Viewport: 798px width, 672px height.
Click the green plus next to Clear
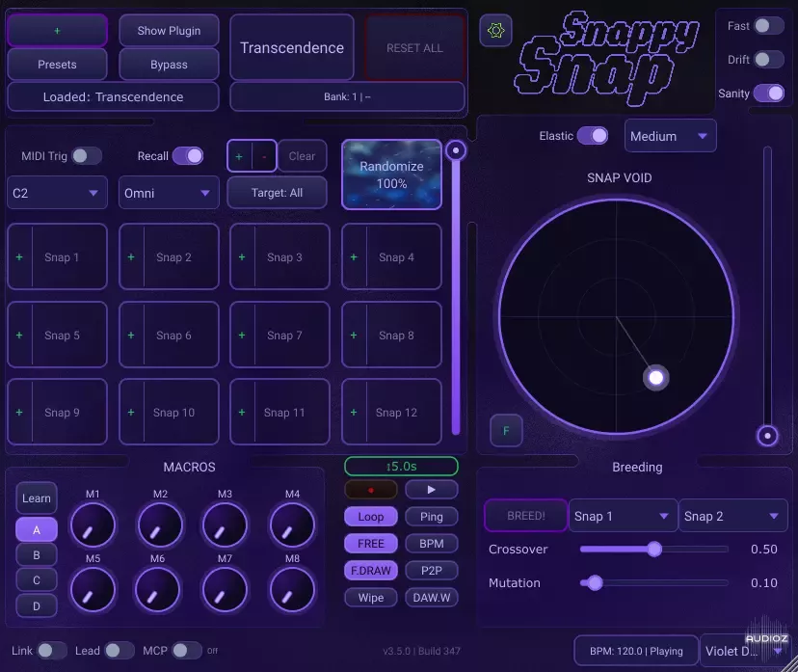click(x=239, y=156)
